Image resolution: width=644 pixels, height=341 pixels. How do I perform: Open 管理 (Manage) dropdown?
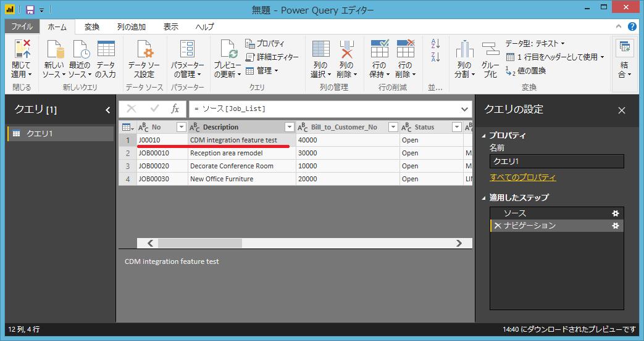[262, 70]
